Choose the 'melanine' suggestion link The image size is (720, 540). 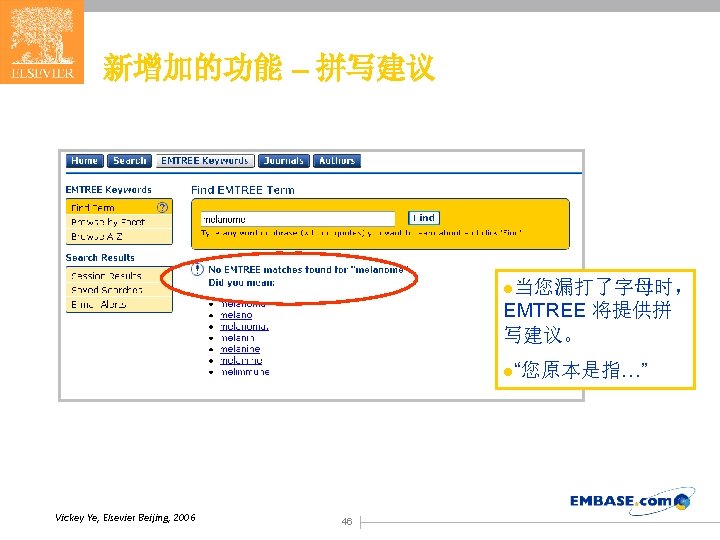point(240,349)
